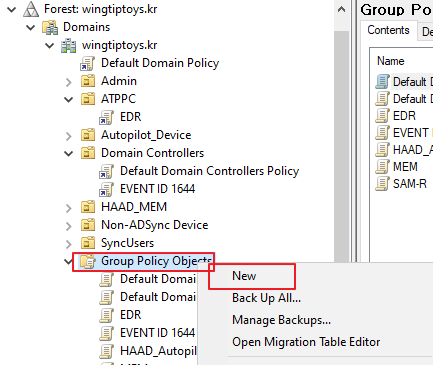Click the EDR icon in Contents list
The image size is (433, 365).
pos(382,116)
